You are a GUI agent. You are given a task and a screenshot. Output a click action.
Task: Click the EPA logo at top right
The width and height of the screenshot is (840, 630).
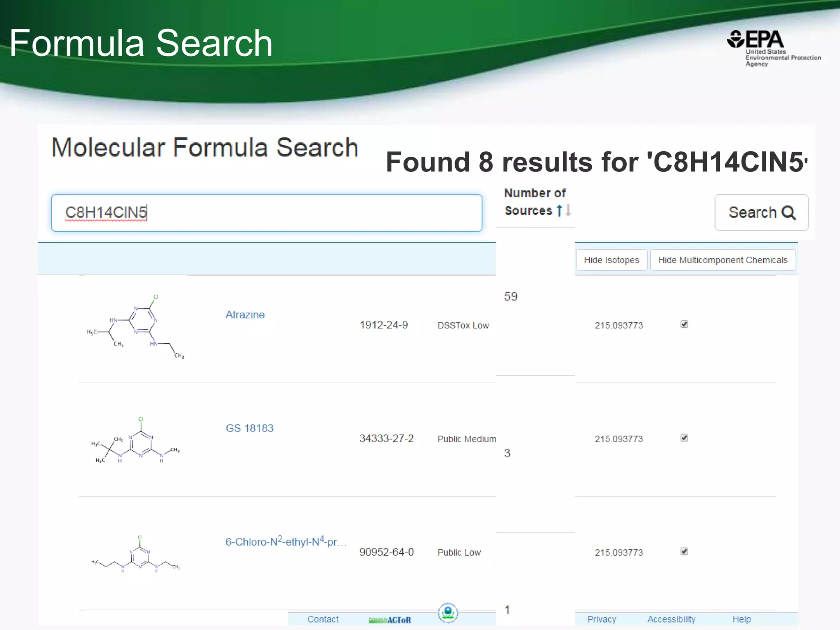[774, 48]
